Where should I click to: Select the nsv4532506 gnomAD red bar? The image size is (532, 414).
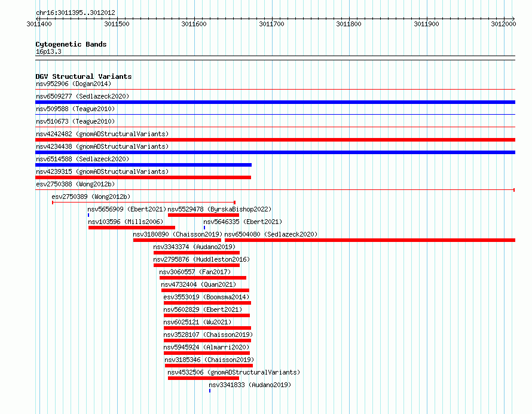(x=204, y=378)
